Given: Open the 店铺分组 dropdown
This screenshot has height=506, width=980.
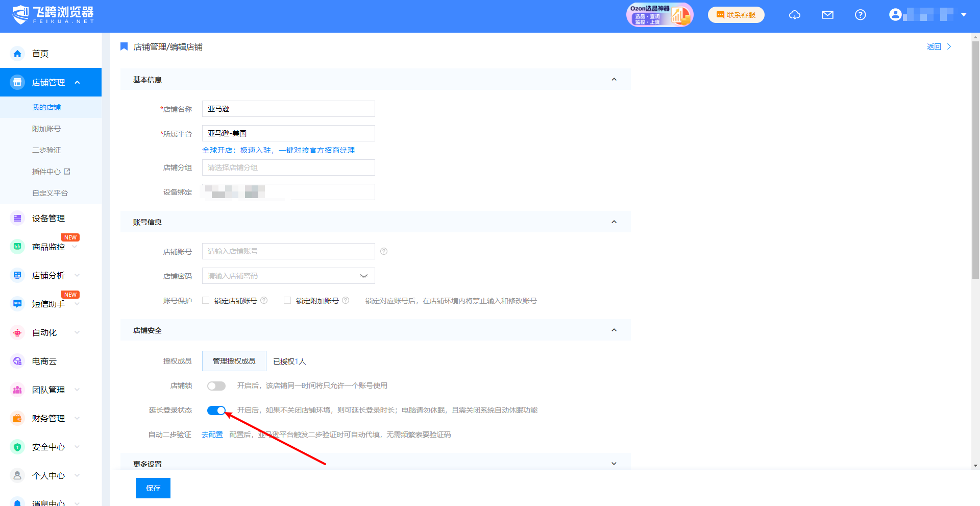Looking at the screenshot, I should pos(288,167).
